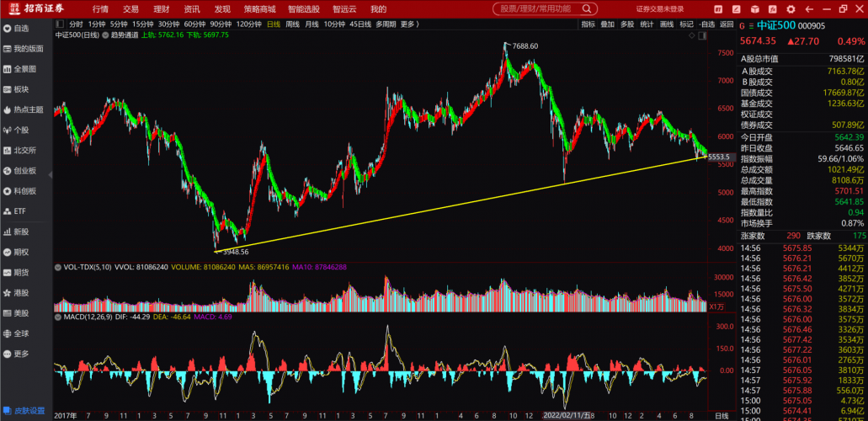Expand the MACD indicator dropdown

[59, 317]
